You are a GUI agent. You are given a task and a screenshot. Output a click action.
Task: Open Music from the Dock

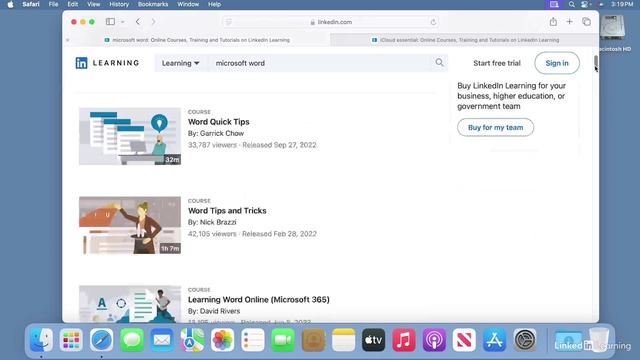(404, 340)
